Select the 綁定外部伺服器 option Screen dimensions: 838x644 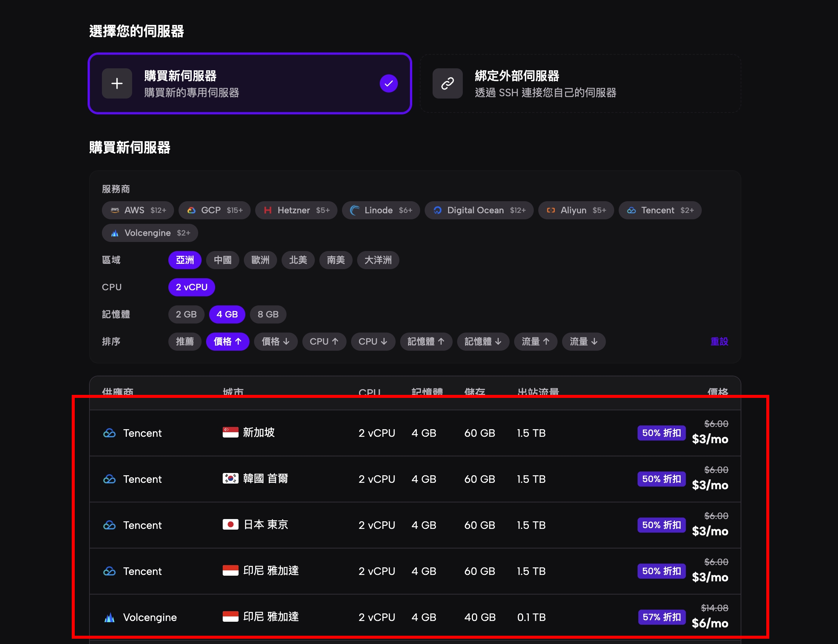point(580,83)
